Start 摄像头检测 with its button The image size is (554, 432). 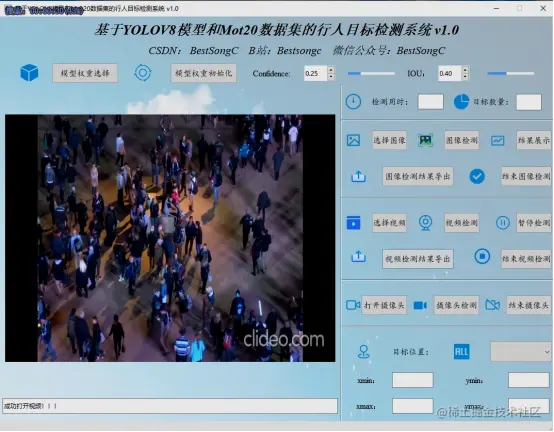(x=456, y=305)
